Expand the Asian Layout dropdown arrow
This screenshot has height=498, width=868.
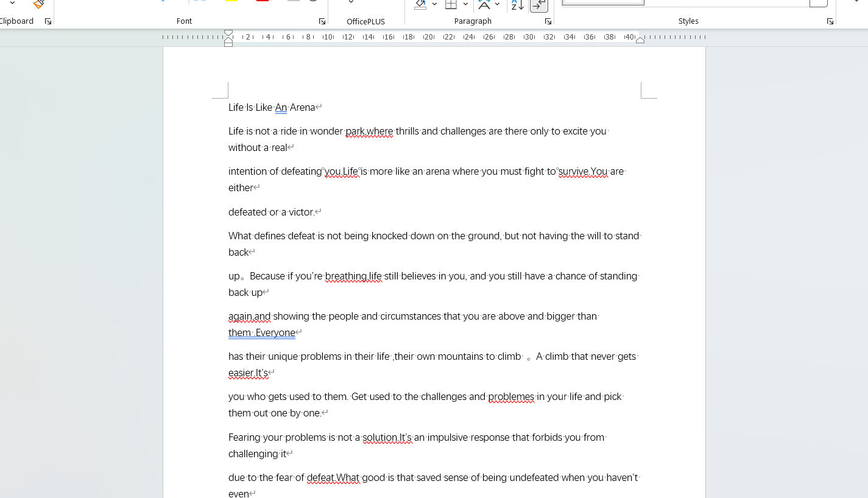[x=498, y=4]
